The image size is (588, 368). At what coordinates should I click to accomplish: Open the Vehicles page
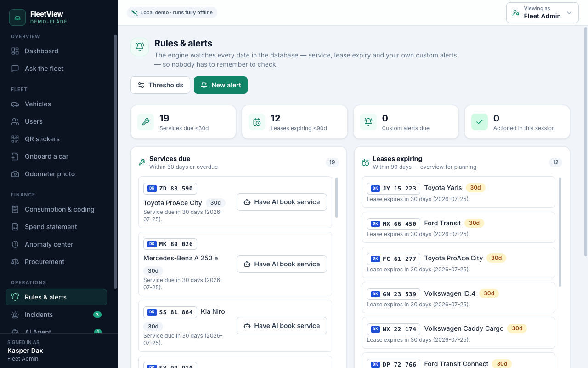[56, 104]
